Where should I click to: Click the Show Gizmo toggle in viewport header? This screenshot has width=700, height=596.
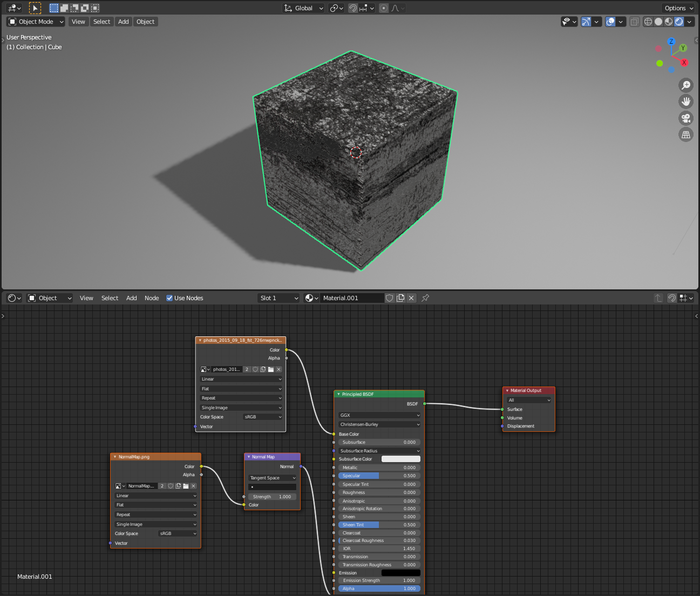click(586, 22)
